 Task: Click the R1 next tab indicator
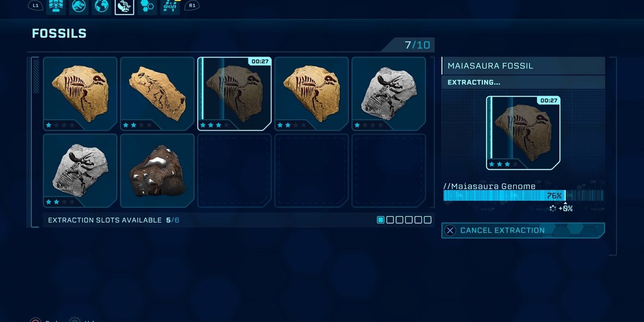point(192,6)
